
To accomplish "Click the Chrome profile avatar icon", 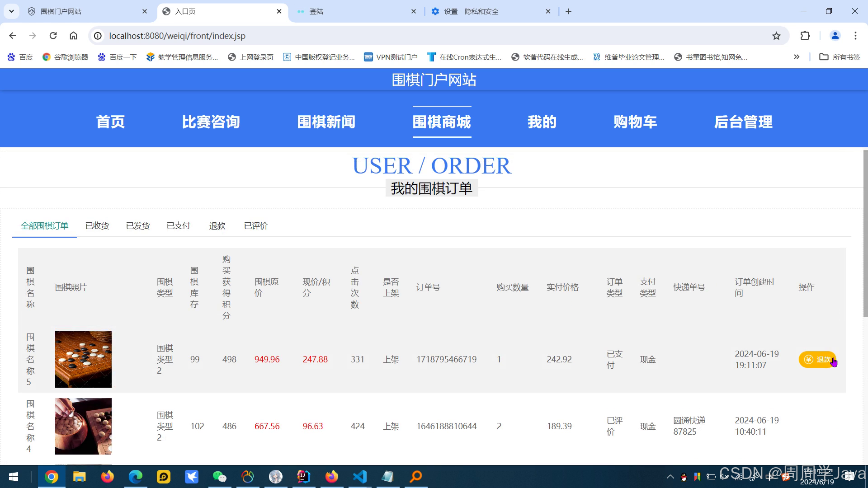I will 835,35.
